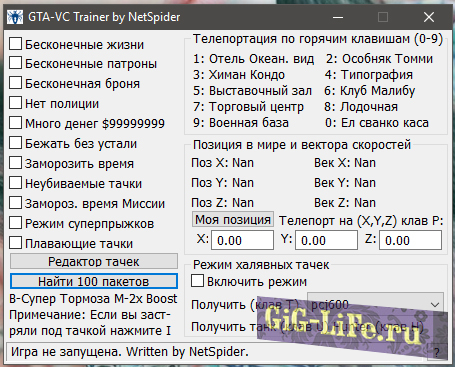This screenshot has height=367, width=455.
Task: Click teleport entry 5: Выставочный зал
Action: (252, 91)
